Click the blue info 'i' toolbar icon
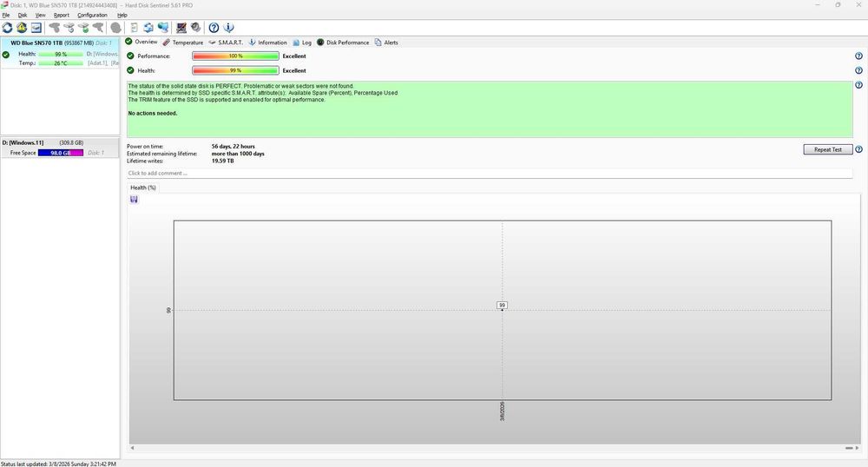This screenshot has height=467, width=868. (228, 28)
